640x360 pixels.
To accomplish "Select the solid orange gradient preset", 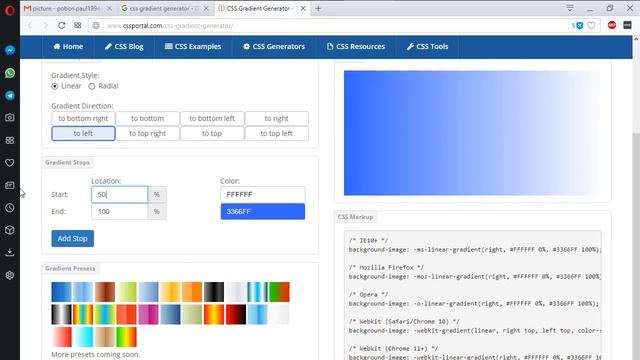I will click(192, 292).
